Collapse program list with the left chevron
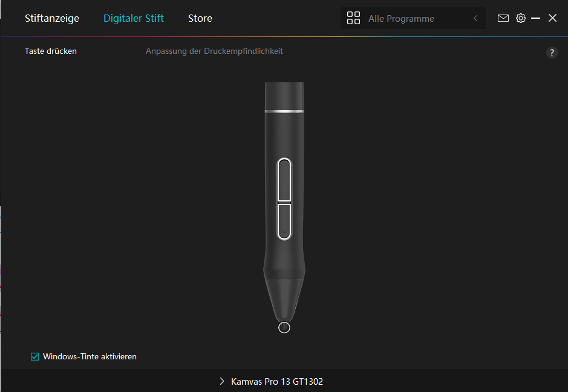Viewport: 568px width, 392px height. pos(475,18)
